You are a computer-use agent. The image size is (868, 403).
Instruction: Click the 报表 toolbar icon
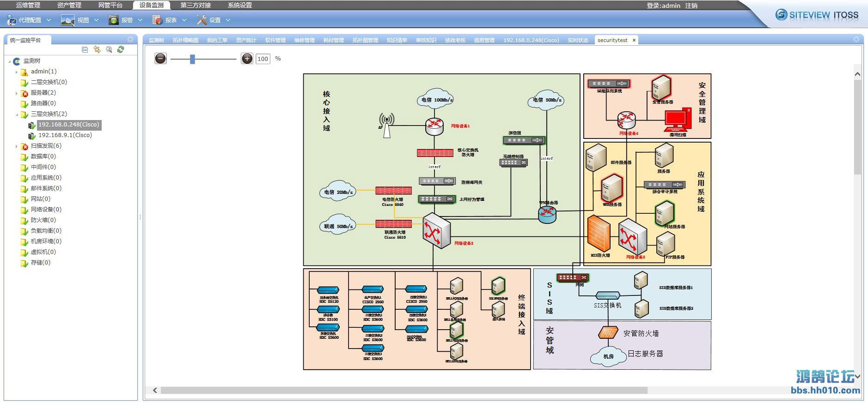click(158, 20)
